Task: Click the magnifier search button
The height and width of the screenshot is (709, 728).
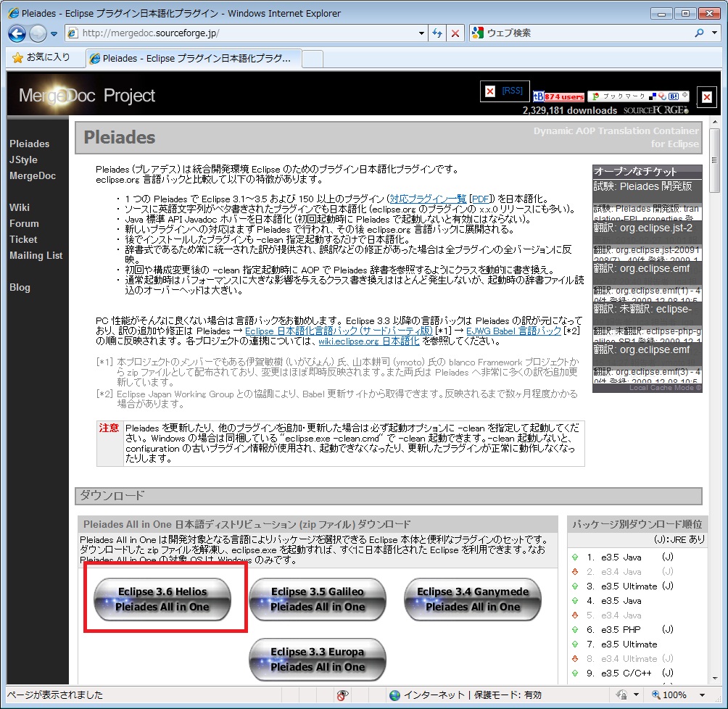Action: click(x=699, y=33)
